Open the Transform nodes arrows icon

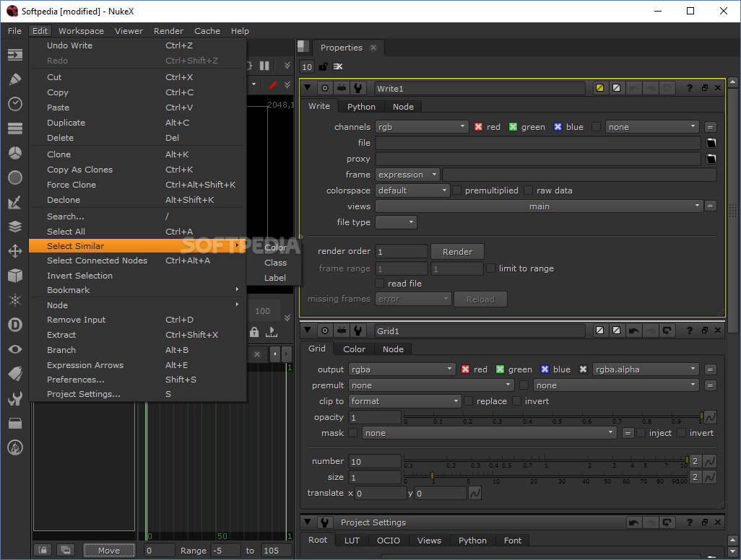click(x=15, y=251)
